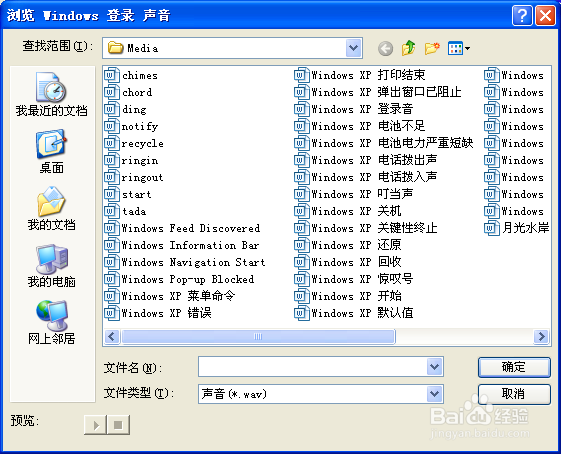Screen dimensions: 561x454
Task: Click inside the 文件名 input field
Action: (312, 367)
